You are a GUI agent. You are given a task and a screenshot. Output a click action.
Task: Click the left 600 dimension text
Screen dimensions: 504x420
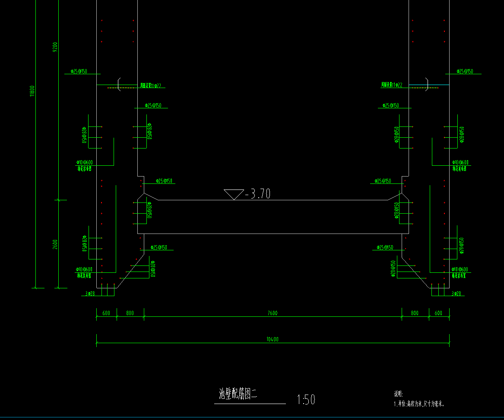click(106, 313)
